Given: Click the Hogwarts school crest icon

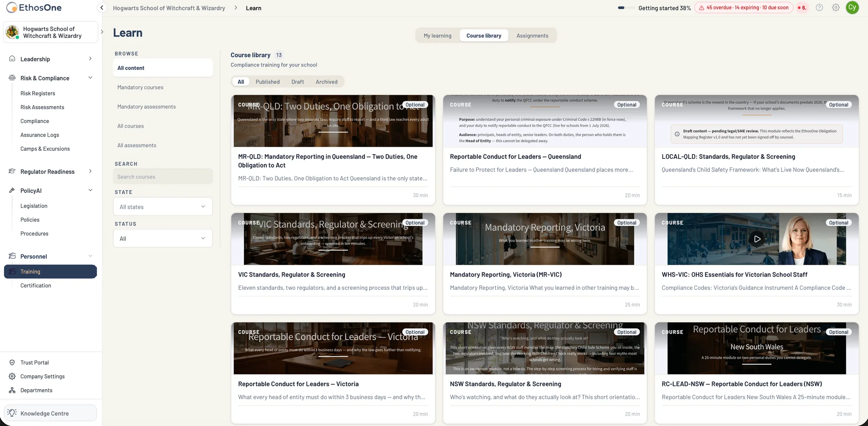Looking at the screenshot, I should tap(12, 32).
